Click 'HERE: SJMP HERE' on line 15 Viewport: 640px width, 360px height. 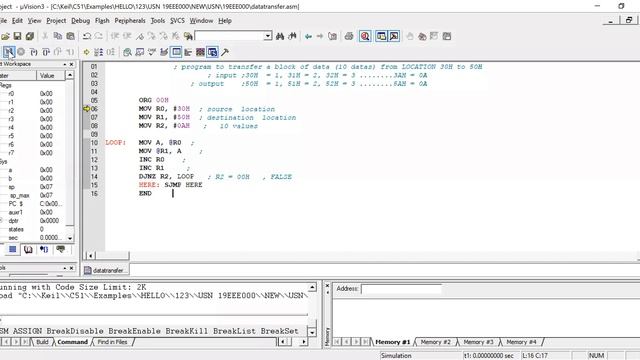pos(171,185)
